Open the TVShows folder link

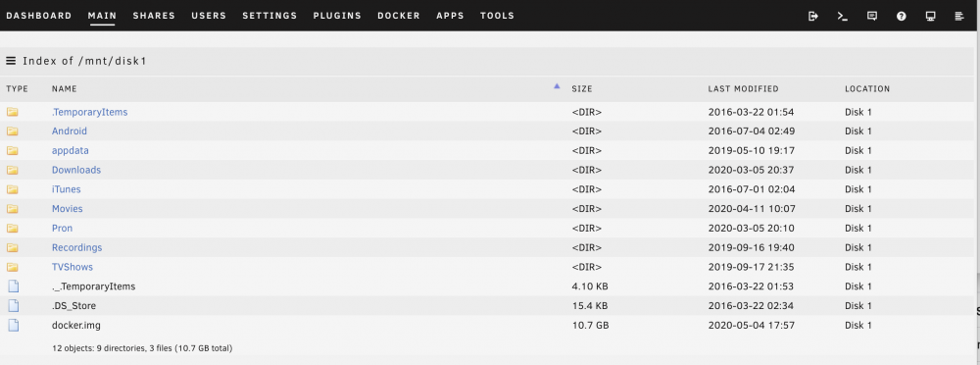coord(73,267)
